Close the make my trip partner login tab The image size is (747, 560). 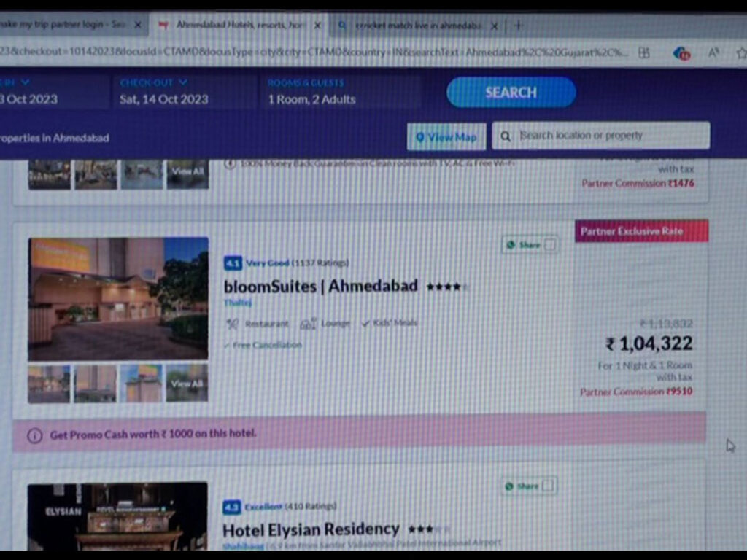[x=138, y=24]
